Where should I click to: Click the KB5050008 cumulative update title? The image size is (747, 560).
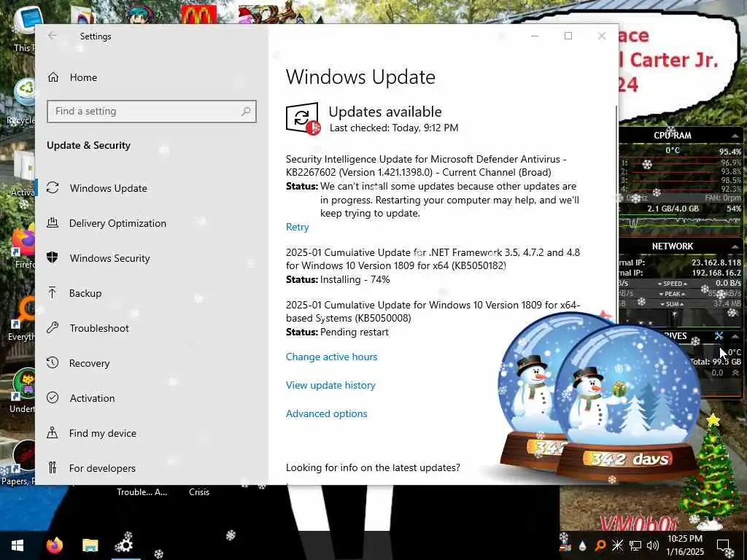[x=433, y=311]
